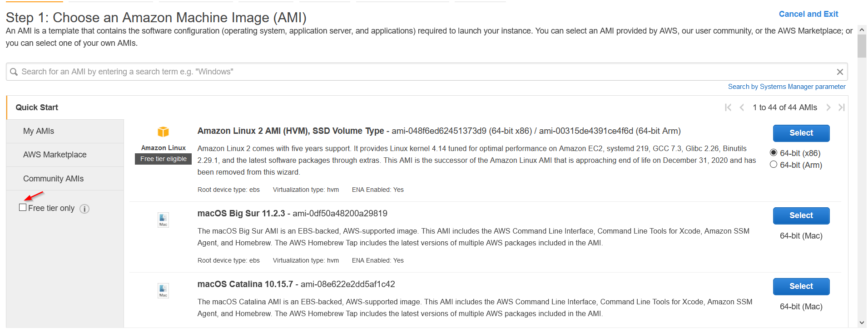Screen dimensions: 868x332
Task: Go to next page of AMIs
Action: pos(828,107)
